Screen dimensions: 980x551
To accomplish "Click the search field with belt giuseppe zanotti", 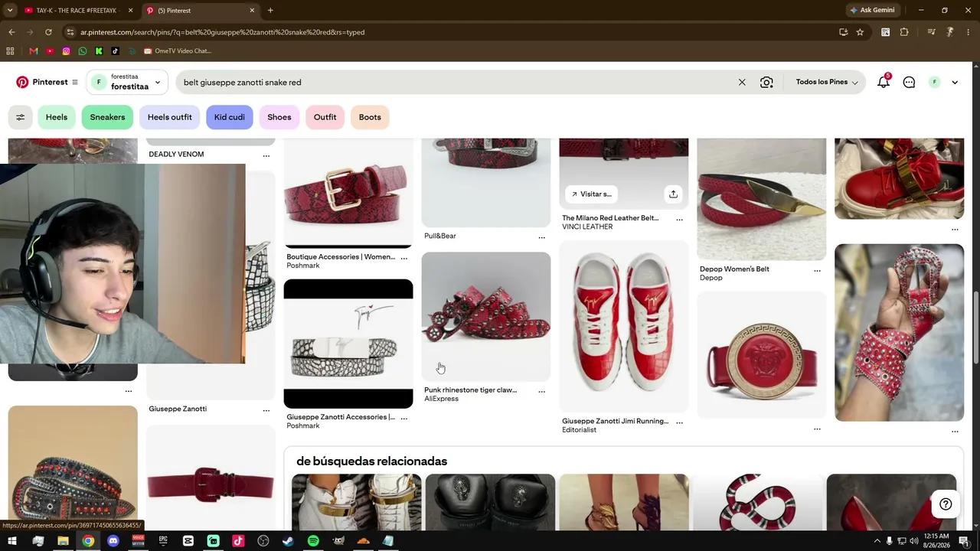I will (x=456, y=82).
